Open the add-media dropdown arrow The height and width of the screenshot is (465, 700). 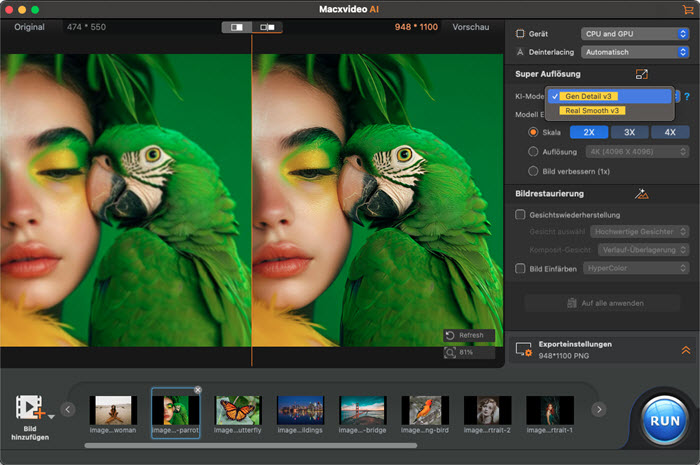click(x=51, y=417)
